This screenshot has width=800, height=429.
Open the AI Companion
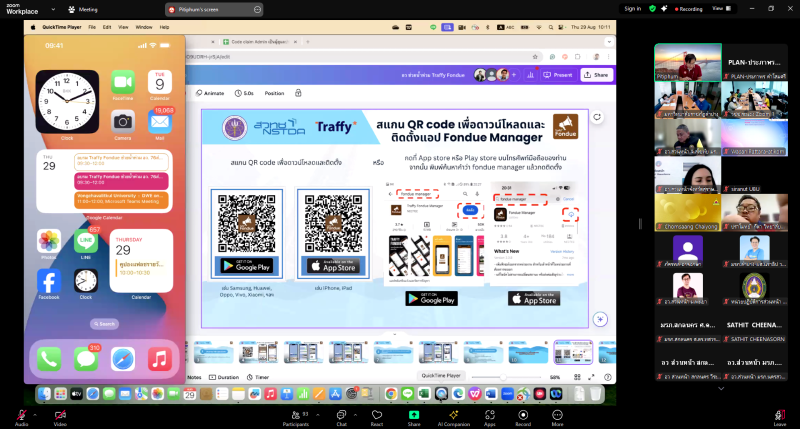[453, 414]
